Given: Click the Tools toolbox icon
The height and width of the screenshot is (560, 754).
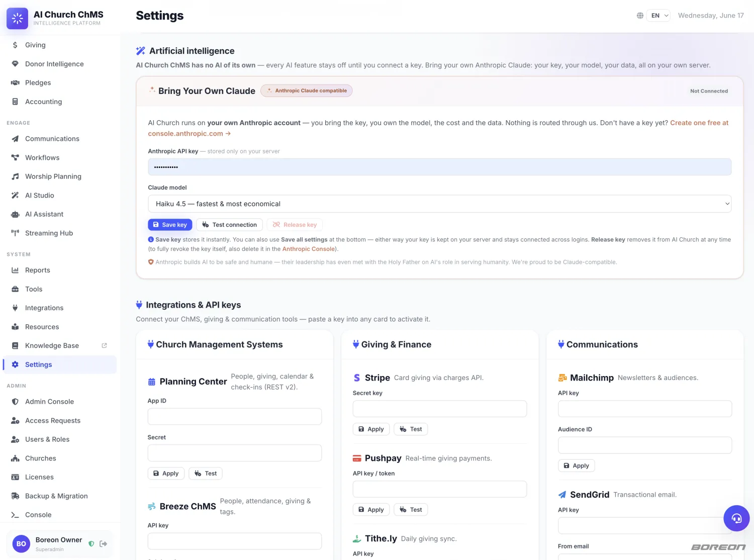Looking at the screenshot, I should tap(15, 289).
